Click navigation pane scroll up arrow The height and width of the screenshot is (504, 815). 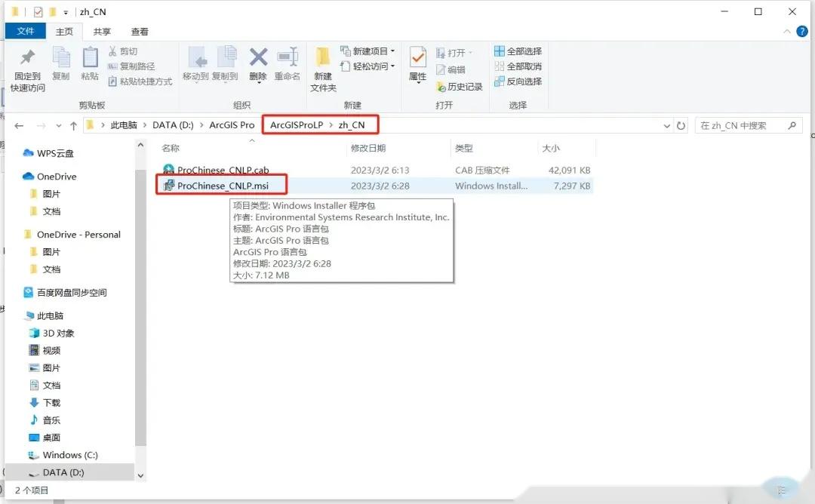pos(140,146)
